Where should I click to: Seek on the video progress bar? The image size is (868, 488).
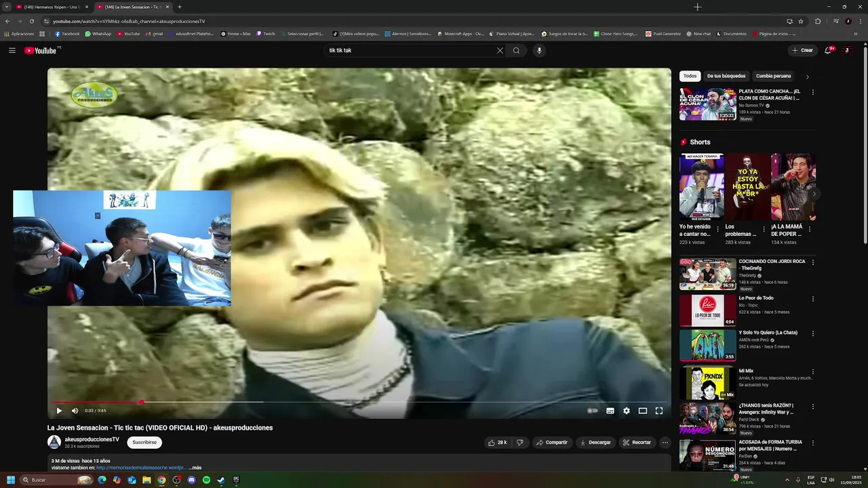click(359, 402)
